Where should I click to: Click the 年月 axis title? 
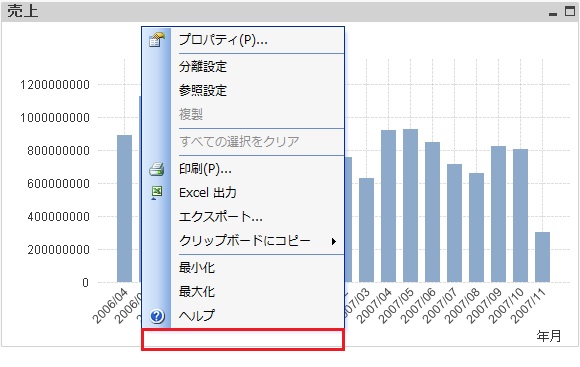549,336
